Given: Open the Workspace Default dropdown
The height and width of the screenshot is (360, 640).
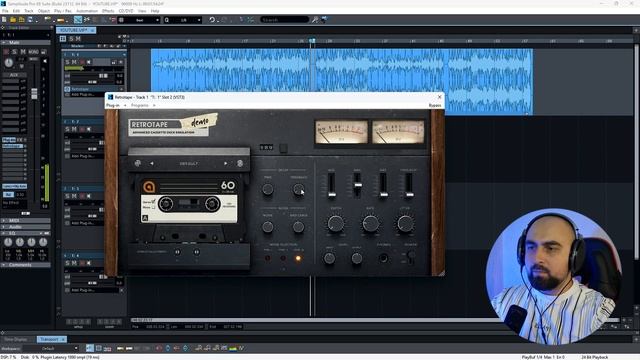Looking at the screenshot, I should pos(51,348).
